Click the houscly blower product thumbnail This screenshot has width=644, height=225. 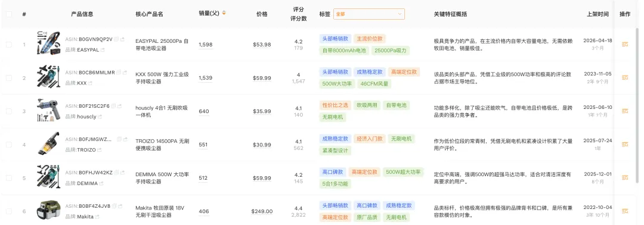click(x=48, y=110)
